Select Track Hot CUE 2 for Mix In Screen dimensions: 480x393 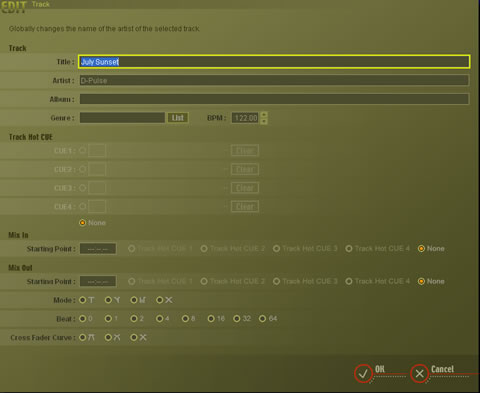[x=204, y=249]
